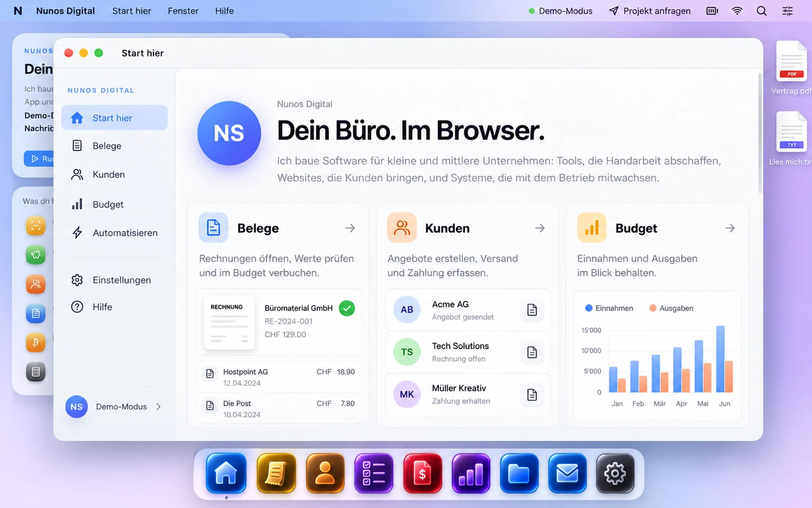812x508 pixels.
Task: Open the Hostpoint AG receipt row
Action: [279, 377]
